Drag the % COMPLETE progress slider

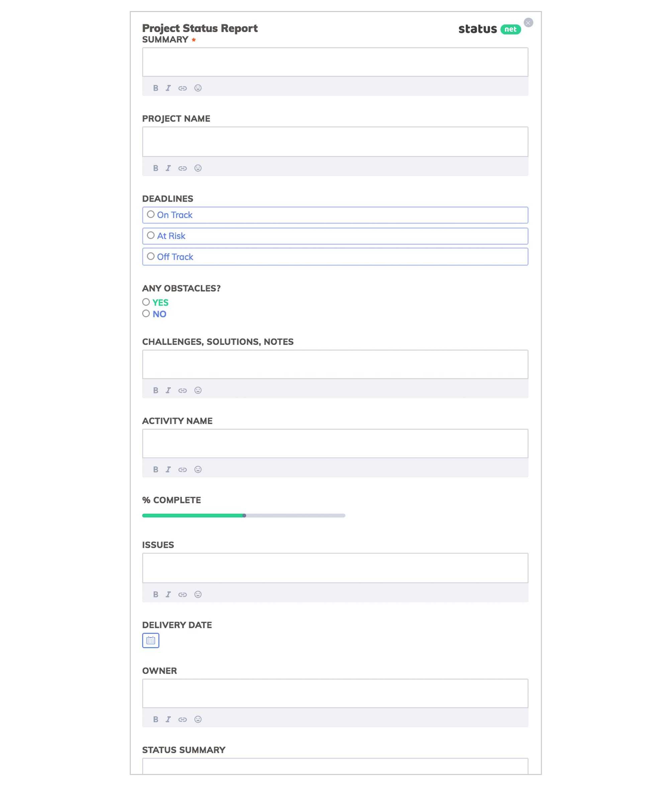tap(243, 515)
